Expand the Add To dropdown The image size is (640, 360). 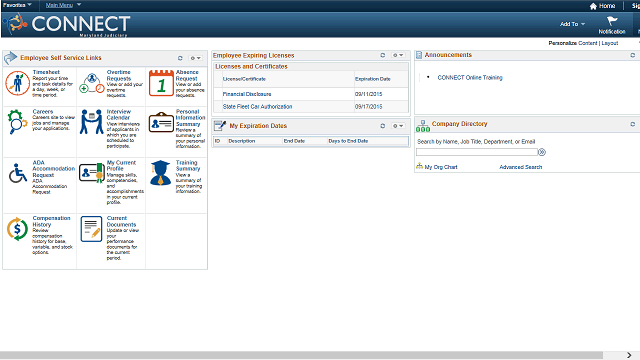click(x=572, y=24)
